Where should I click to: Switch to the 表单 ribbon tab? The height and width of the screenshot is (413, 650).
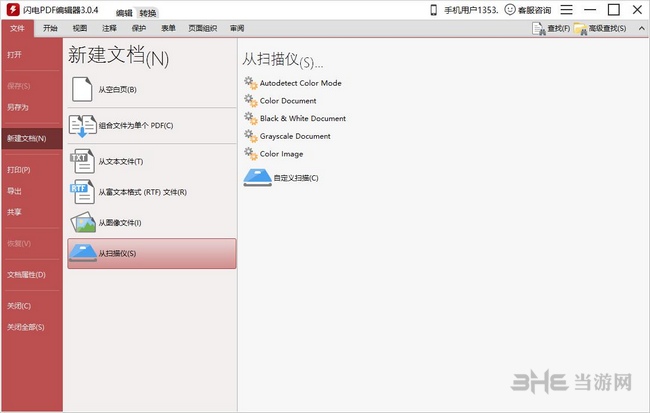point(168,28)
